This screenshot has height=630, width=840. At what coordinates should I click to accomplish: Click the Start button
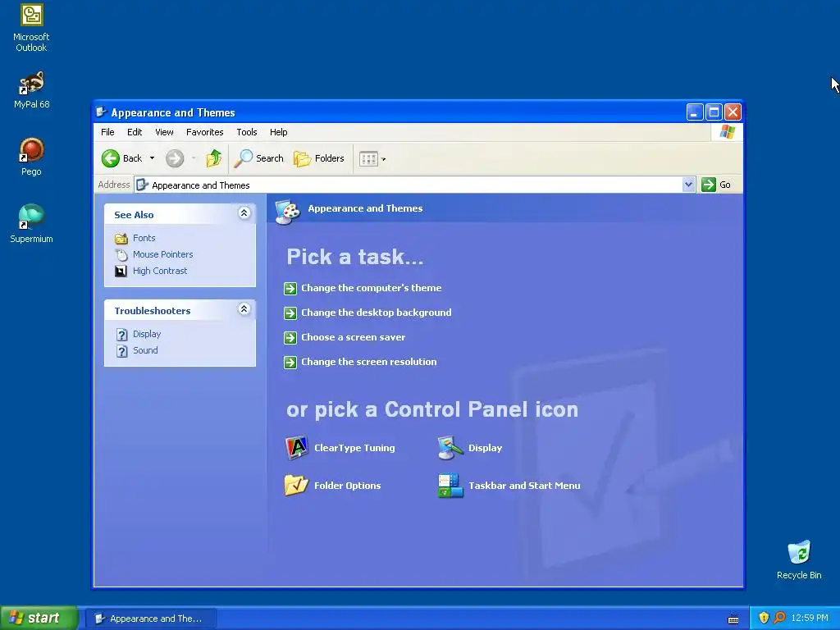point(39,618)
